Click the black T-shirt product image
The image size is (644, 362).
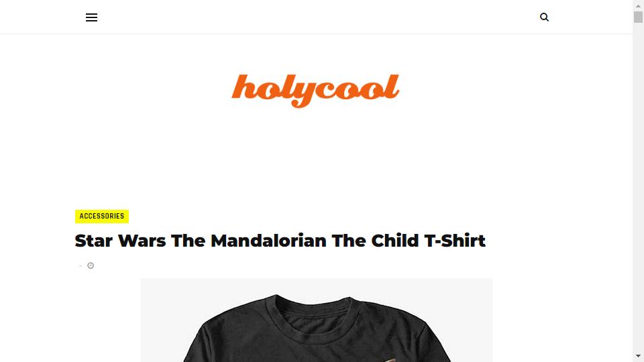tap(316, 320)
